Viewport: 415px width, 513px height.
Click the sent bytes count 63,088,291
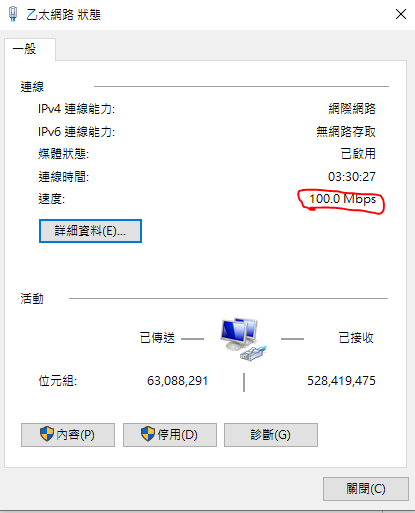click(177, 381)
